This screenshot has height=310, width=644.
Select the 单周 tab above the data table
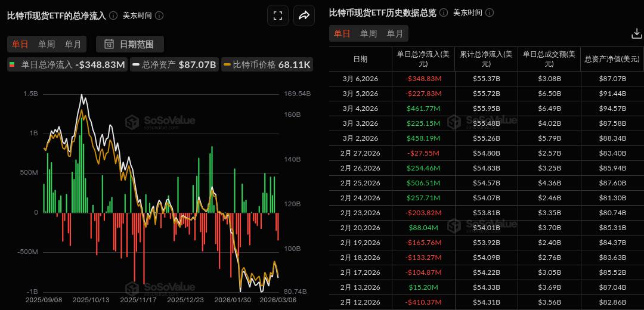[368, 33]
